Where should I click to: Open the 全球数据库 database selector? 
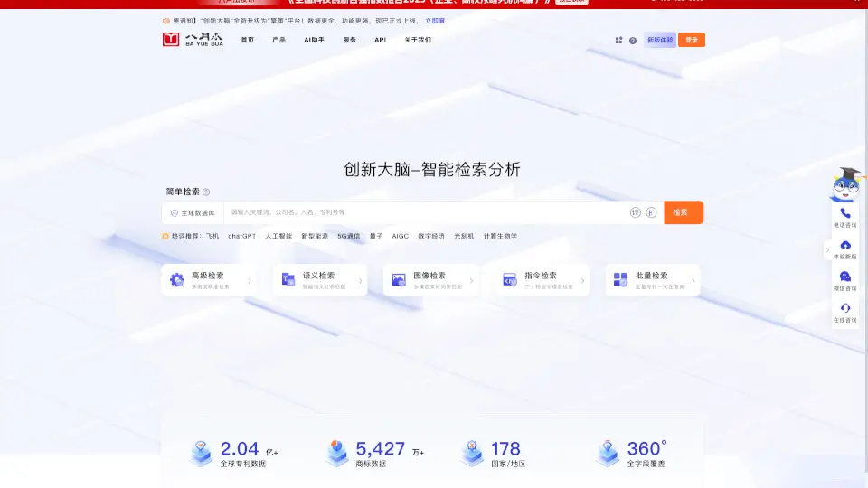193,213
